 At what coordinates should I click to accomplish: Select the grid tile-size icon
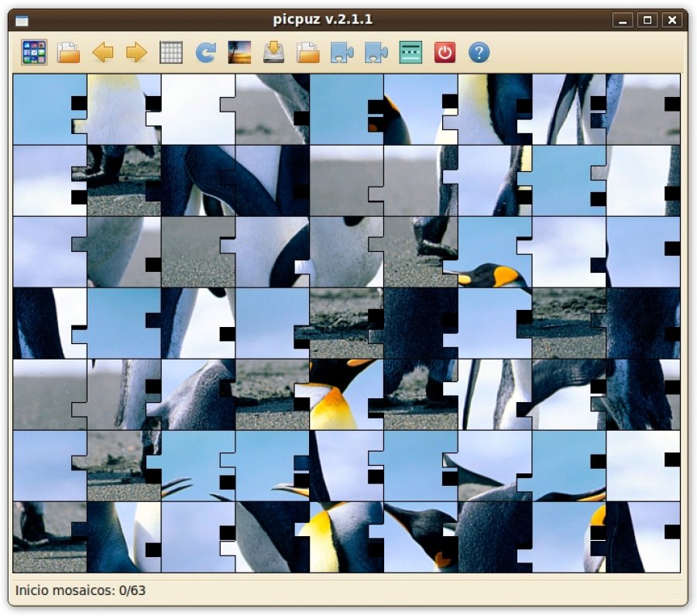point(170,53)
